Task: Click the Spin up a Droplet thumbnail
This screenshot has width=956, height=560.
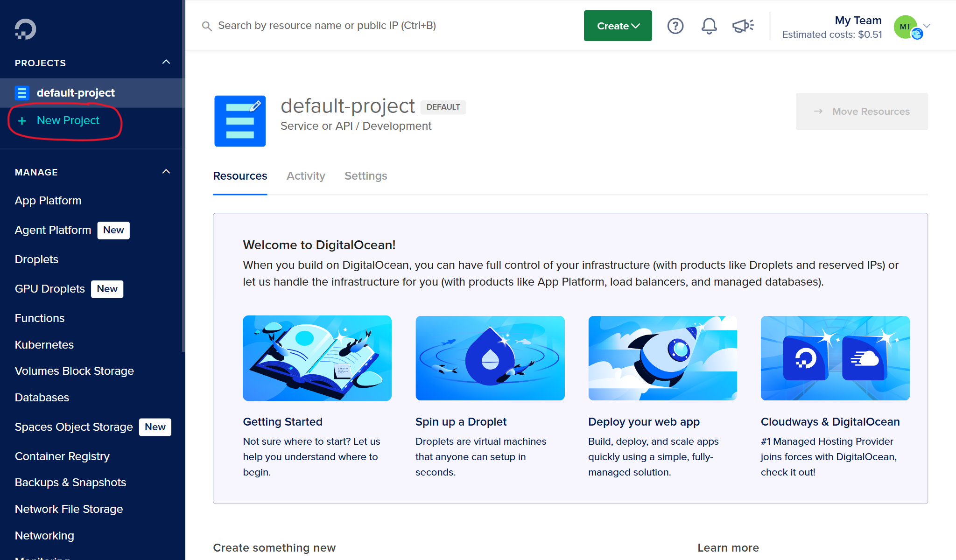Action: coord(490,358)
